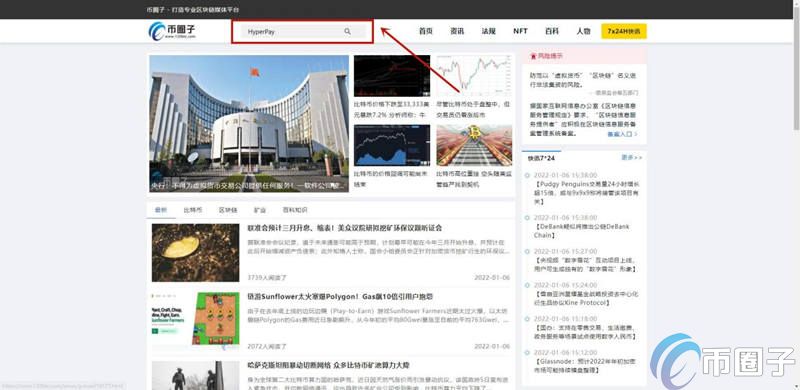
Task: Select the 百科知识 tab
Action: click(295, 210)
